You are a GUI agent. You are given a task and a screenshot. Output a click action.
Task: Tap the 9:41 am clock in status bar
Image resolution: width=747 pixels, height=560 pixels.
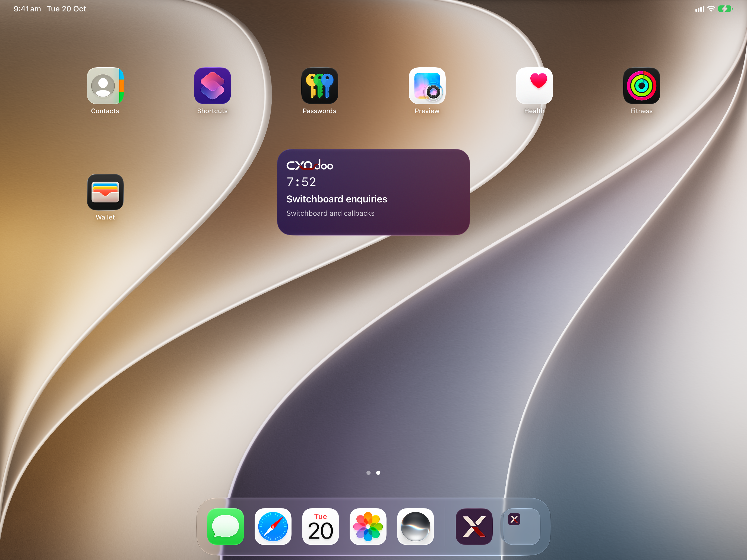pyautogui.click(x=27, y=9)
